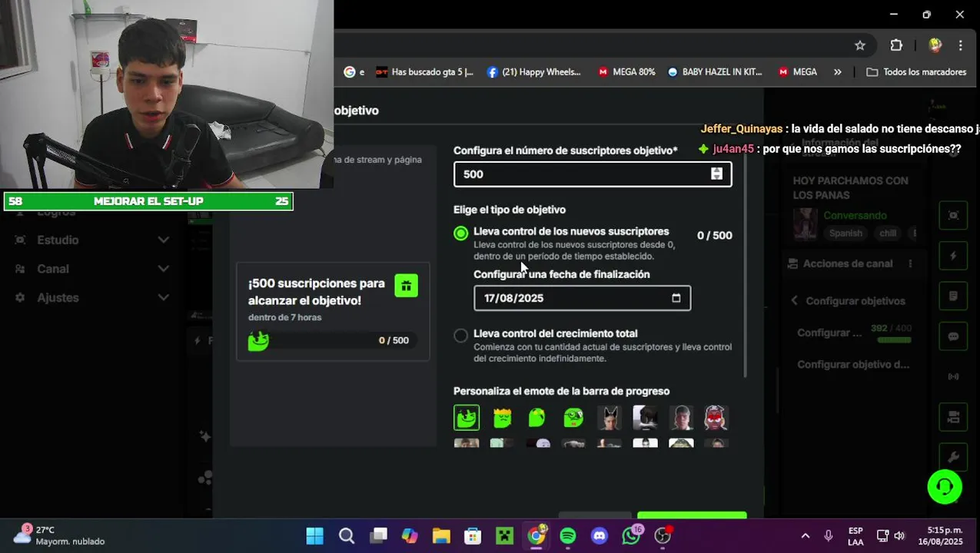980x553 pixels.
Task: Open the '(21) Happy Wheels' bookmark
Action: pyautogui.click(x=534, y=72)
